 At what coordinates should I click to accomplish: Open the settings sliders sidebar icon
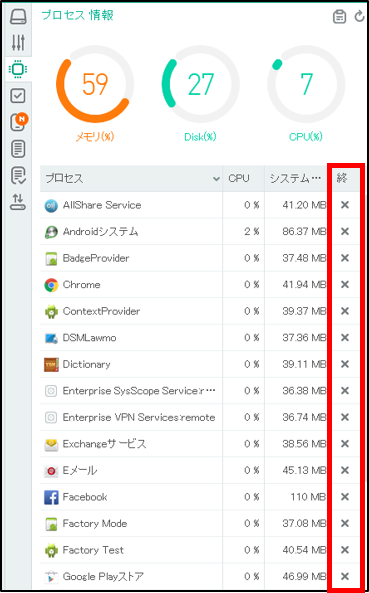[18, 43]
